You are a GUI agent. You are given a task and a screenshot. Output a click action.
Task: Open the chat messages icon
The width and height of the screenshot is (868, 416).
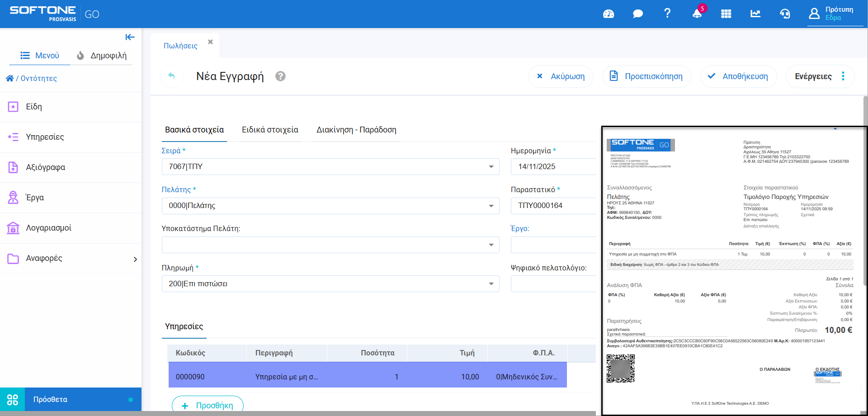pos(638,14)
